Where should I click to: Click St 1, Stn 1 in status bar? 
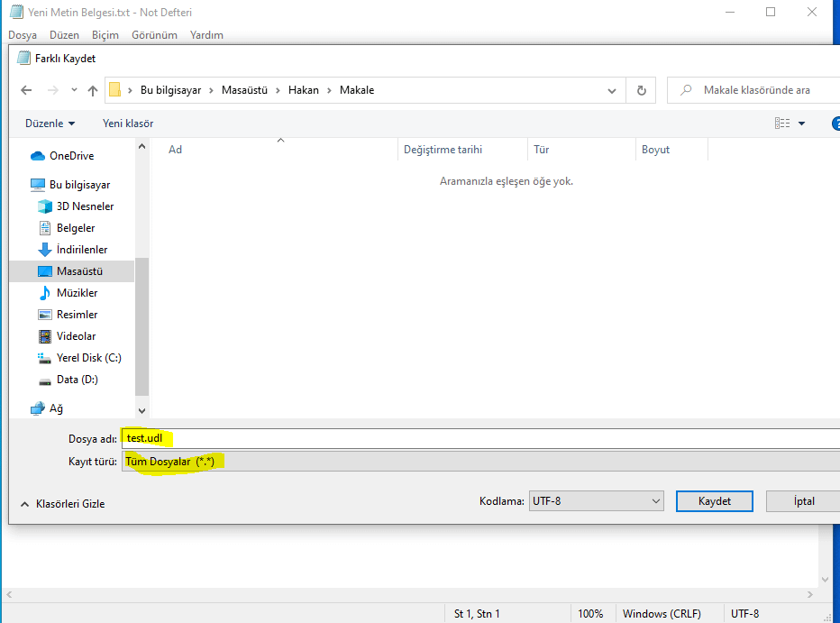[477, 614]
